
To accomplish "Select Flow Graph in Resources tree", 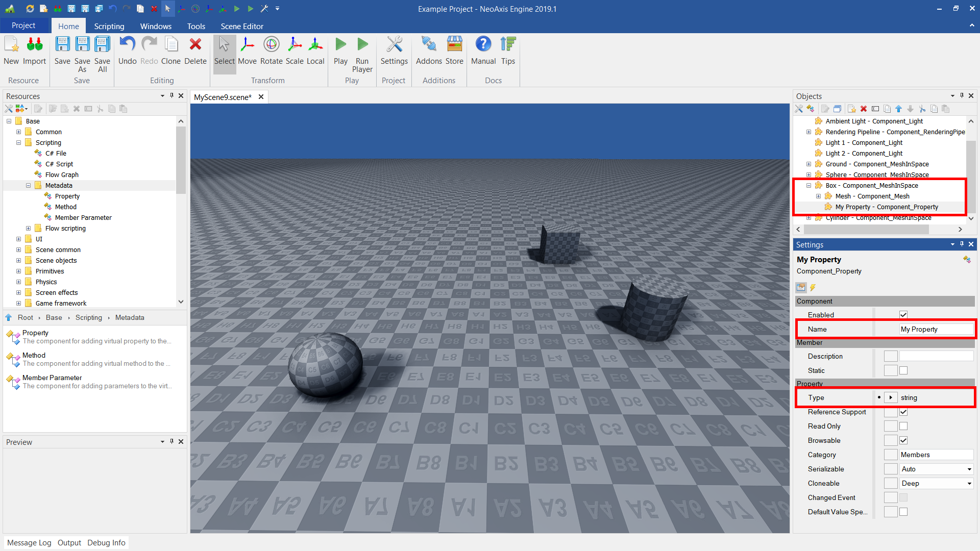I will 62,174.
